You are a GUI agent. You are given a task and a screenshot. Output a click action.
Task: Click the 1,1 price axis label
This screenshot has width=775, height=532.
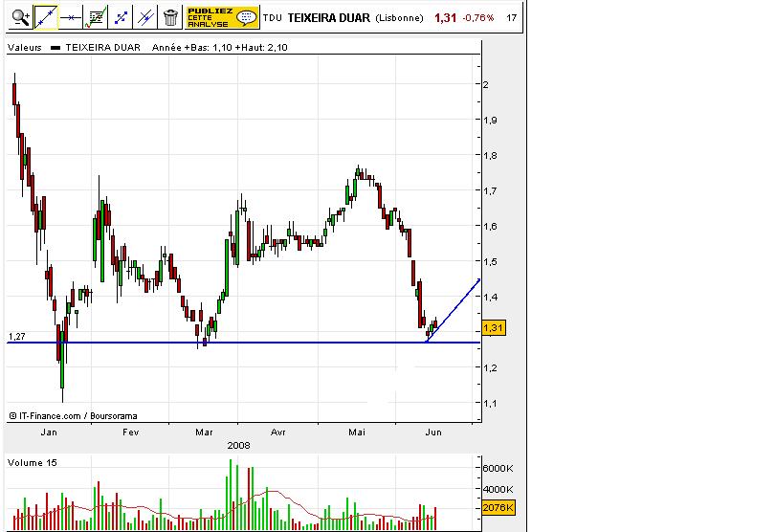489,404
